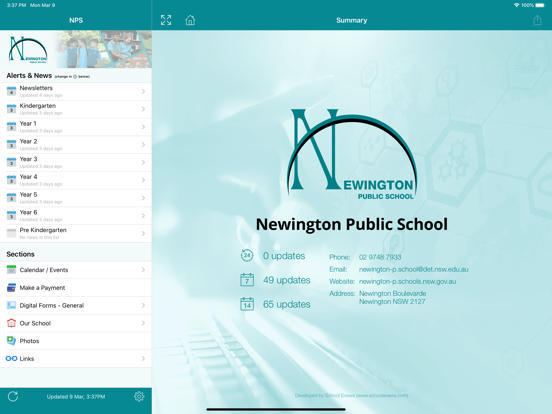Tap the Photos stack icon

click(x=11, y=340)
